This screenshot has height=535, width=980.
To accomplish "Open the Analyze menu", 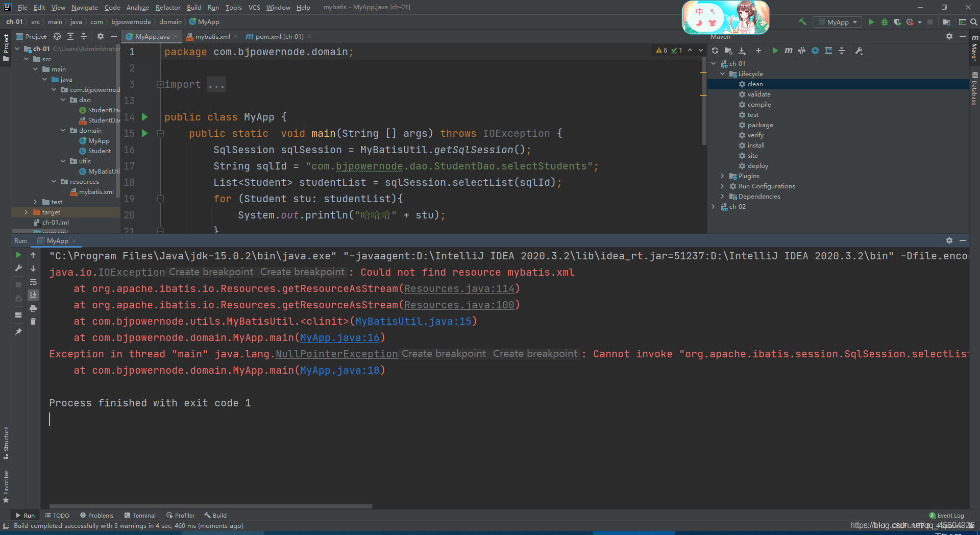I will pyautogui.click(x=137, y=7).
